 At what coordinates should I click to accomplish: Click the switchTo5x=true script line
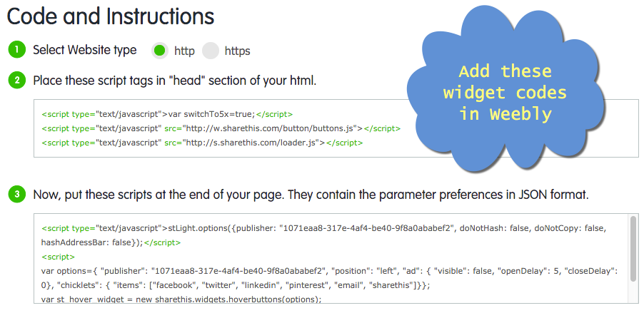(167, 114)
